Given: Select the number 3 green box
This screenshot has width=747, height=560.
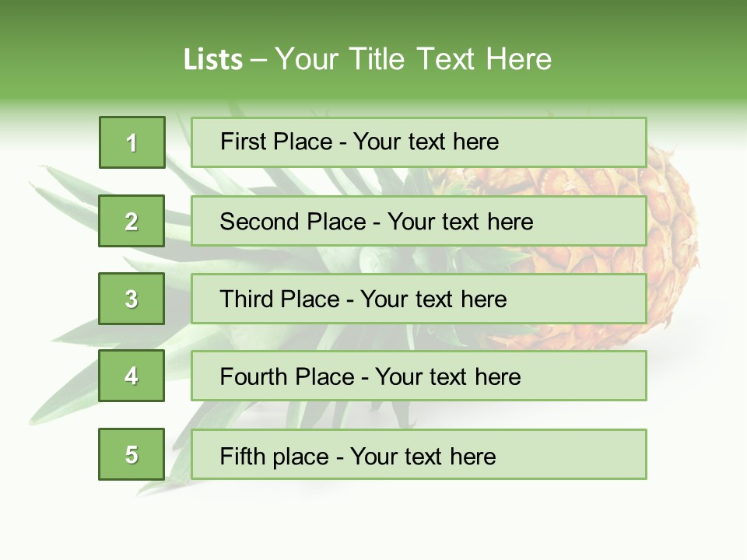Looking at the screenshot, I should point(132,299).
